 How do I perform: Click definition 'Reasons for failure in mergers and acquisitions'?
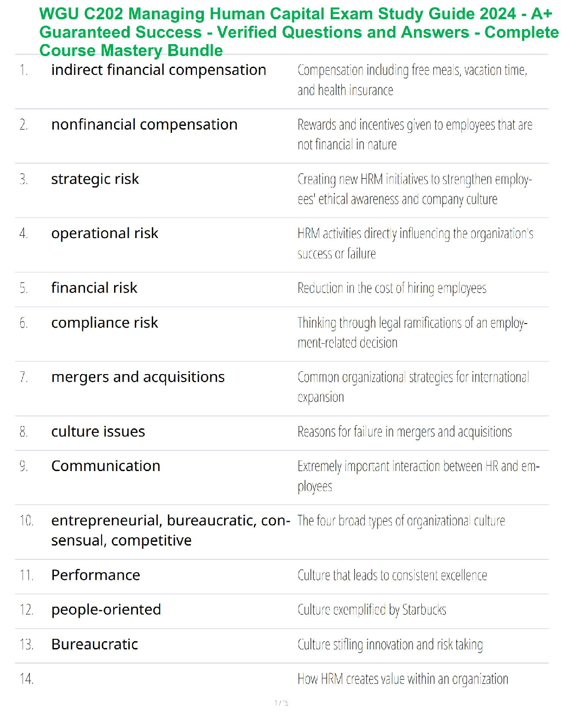pos(405,432)
